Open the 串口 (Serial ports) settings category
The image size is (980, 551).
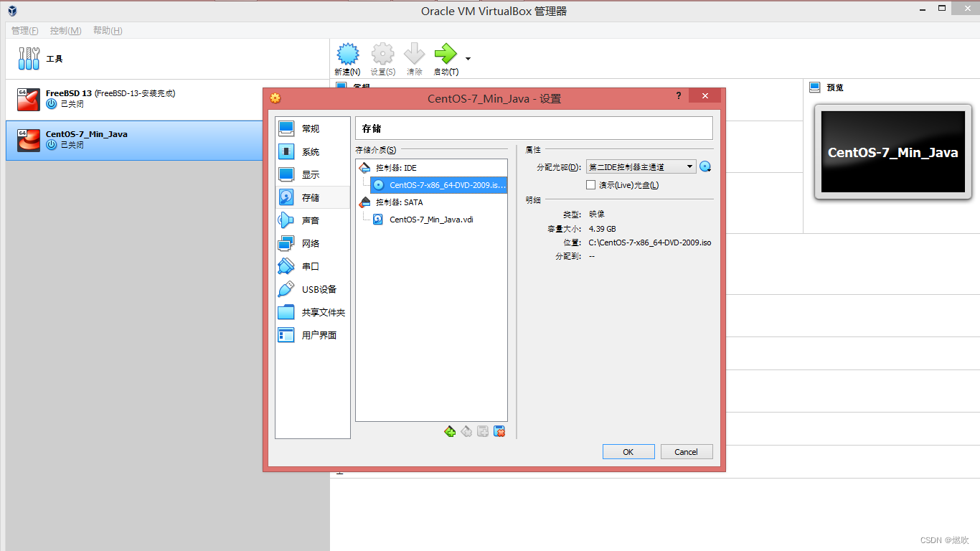(313, 266)
